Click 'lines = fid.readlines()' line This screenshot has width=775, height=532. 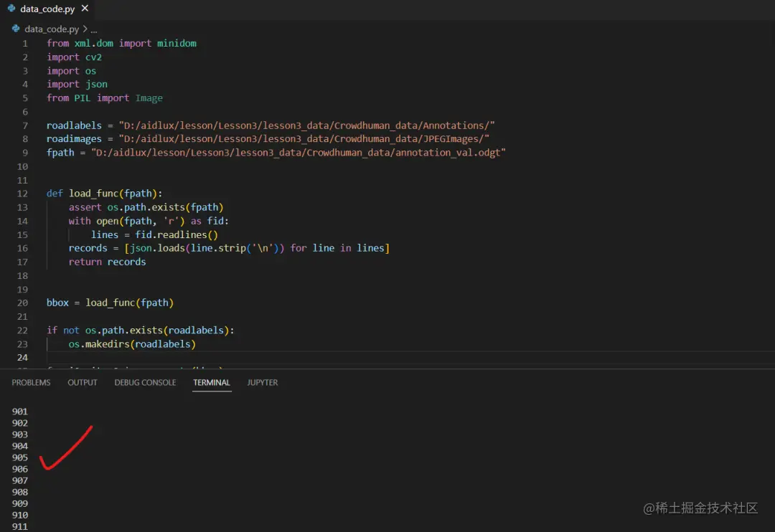(155, 235)
